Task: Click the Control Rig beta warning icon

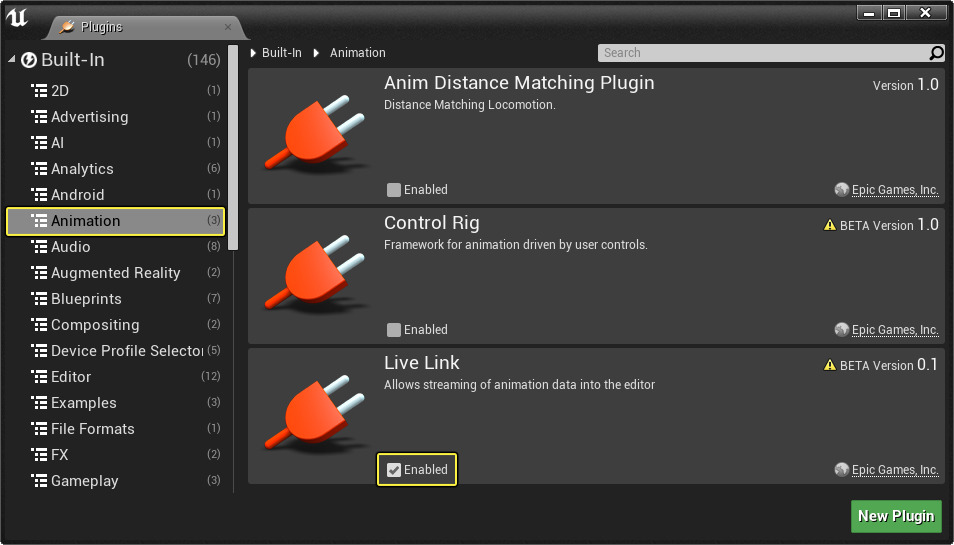Action: tap(829, 226)
